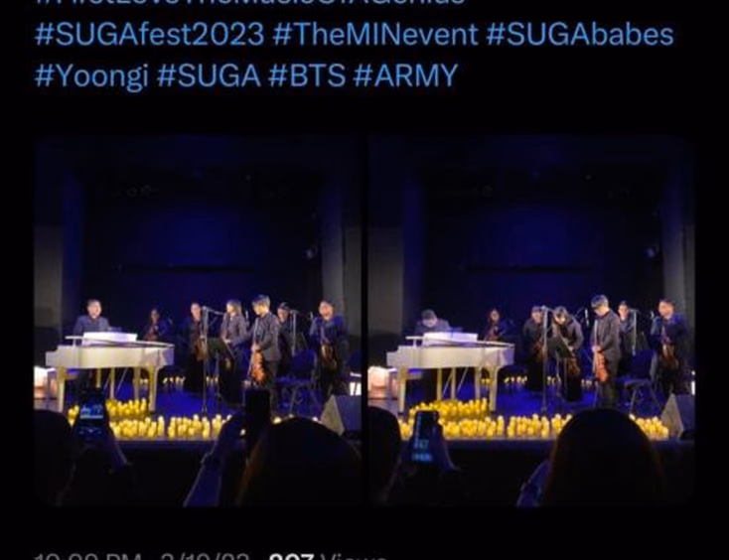The height and width of the screenshot is (560, 729).
Task: Click the Views count at the bottom
Action: [328, 557]
